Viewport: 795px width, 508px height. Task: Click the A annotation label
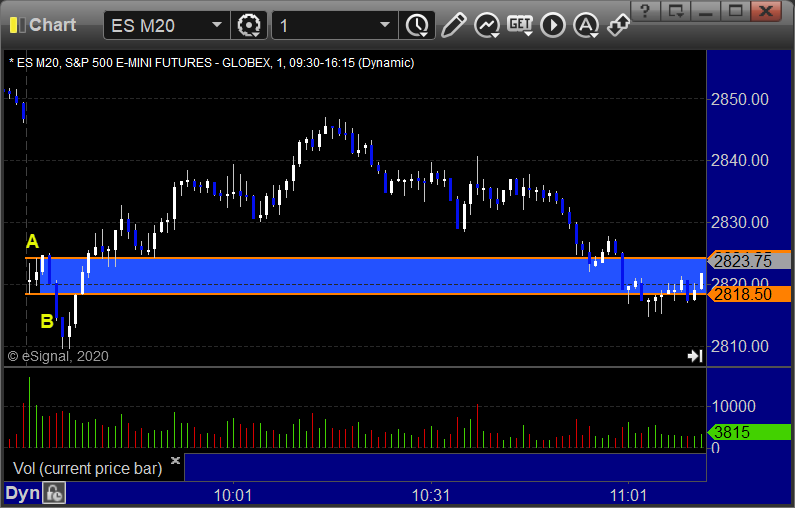(x=32, y=241)
